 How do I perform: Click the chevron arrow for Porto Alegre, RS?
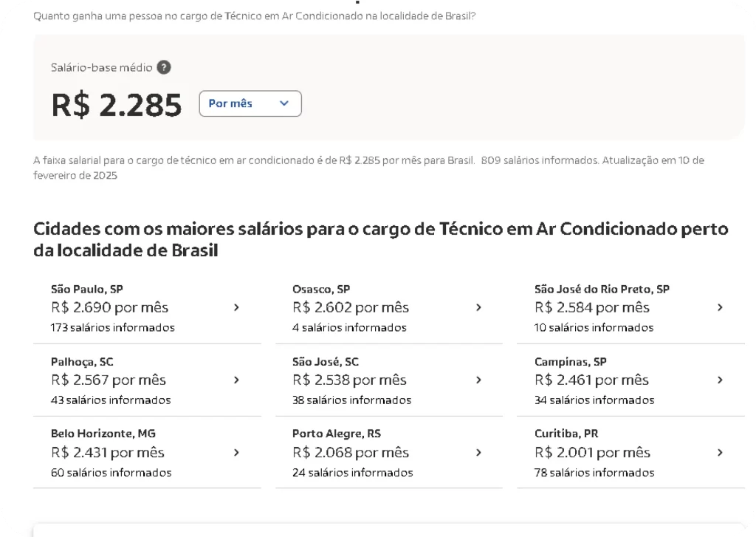point(478,452)
